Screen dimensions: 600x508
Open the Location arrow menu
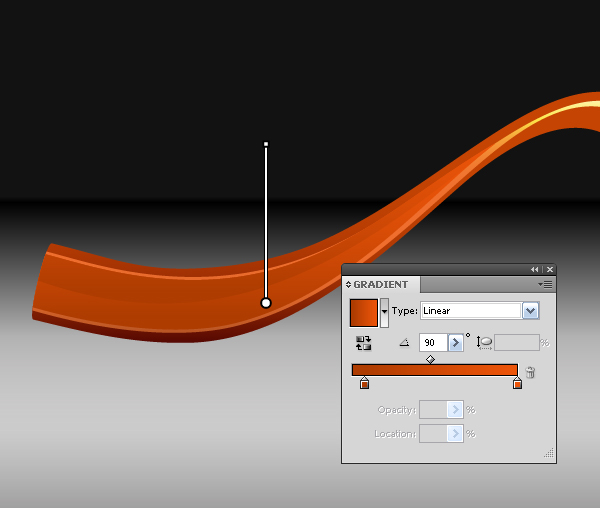(x=455, y=434)
